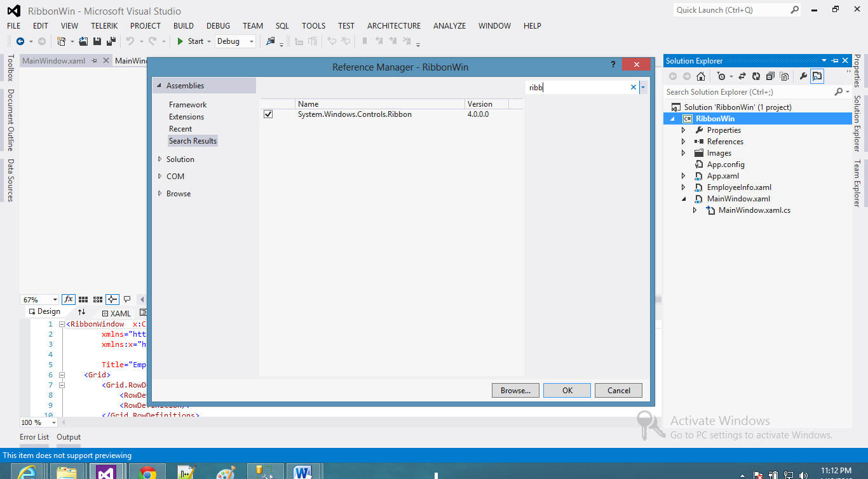Screen dimensions: 868x479
Task: Click the Chrome taskbar icon
Action: (x=147, y=471)
